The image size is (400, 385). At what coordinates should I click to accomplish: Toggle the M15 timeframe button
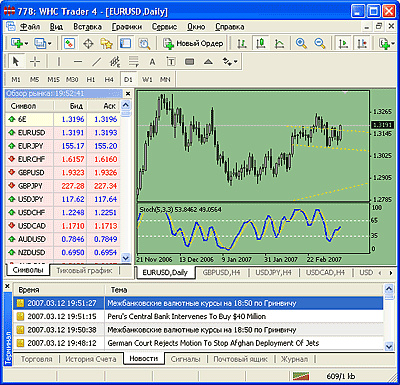pyautogui.click(x=53, y=80)
